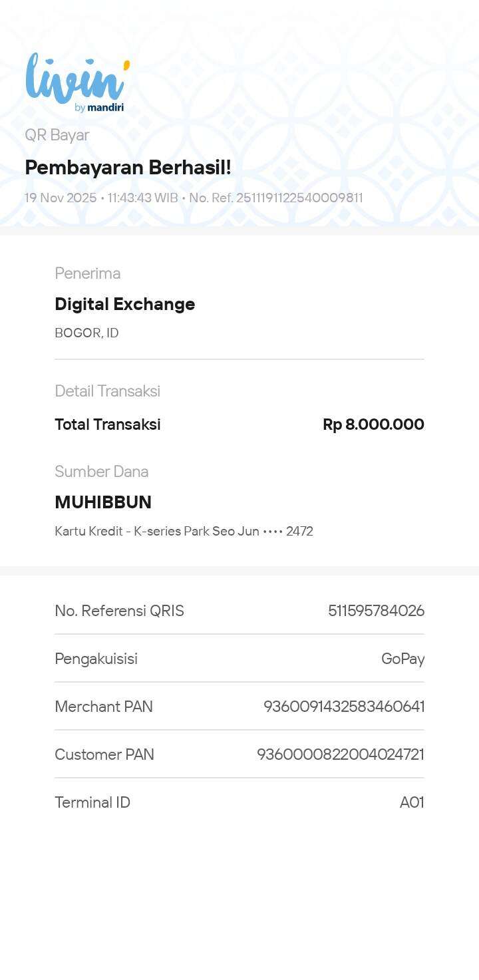Image resolution: width=479 pixels, height=980 pixels.
Task: Click the QR Bayar label
Action: pyautogui.click(x=57, y=135)
